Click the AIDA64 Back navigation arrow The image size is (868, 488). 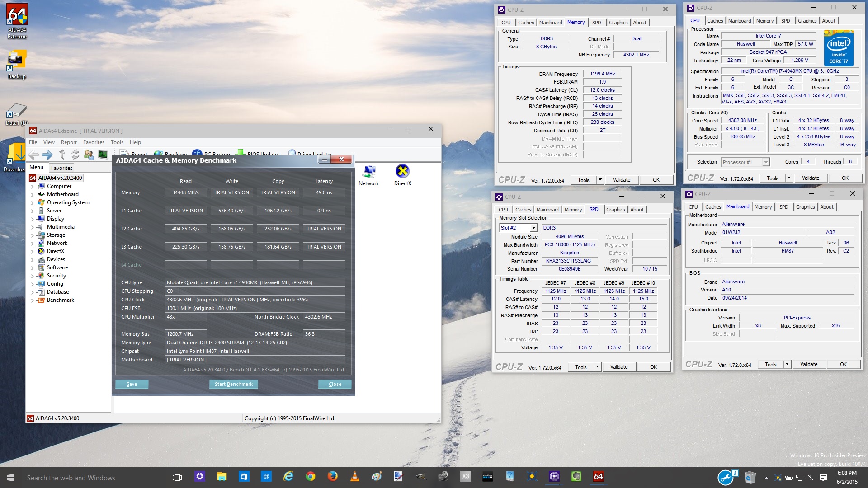34,155
